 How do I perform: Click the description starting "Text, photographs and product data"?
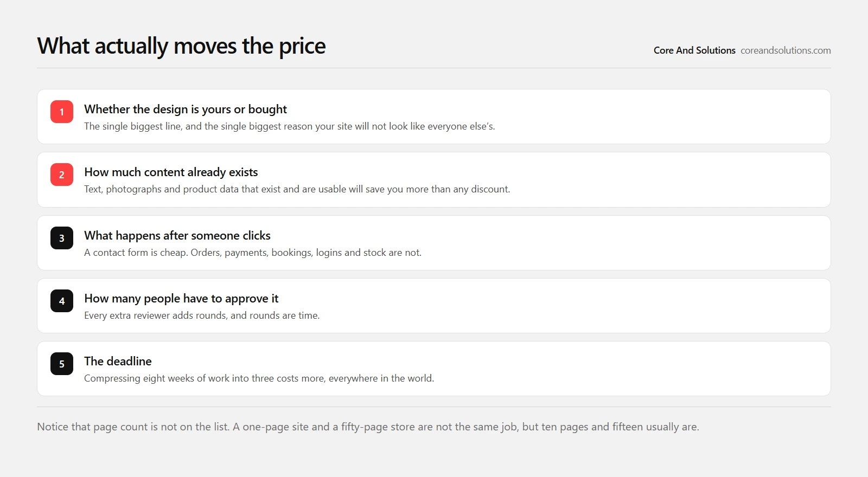point(297,189)
